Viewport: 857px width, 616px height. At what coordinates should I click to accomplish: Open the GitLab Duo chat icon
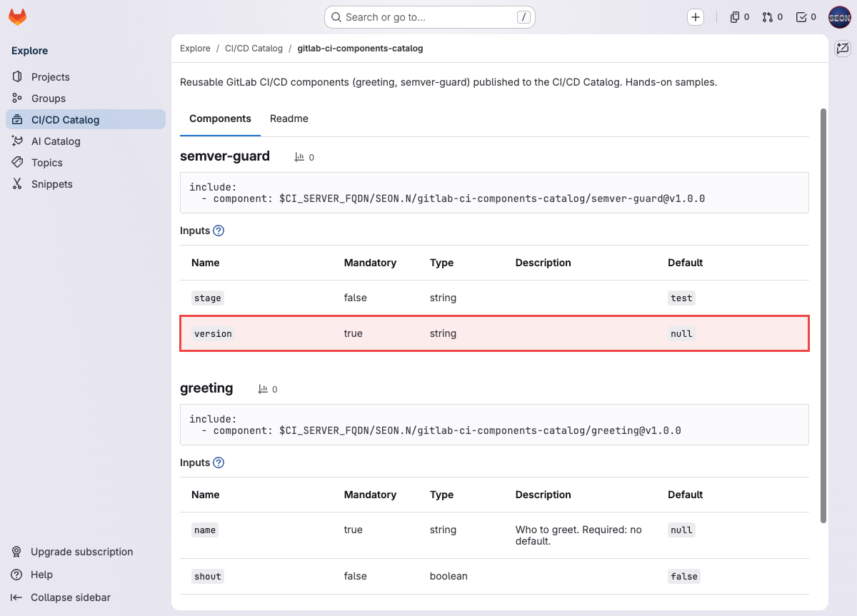[x=843, y=49]
